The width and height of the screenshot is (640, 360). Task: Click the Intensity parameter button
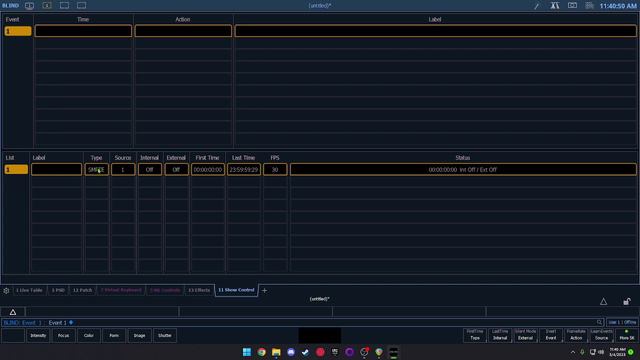(38, 336)
